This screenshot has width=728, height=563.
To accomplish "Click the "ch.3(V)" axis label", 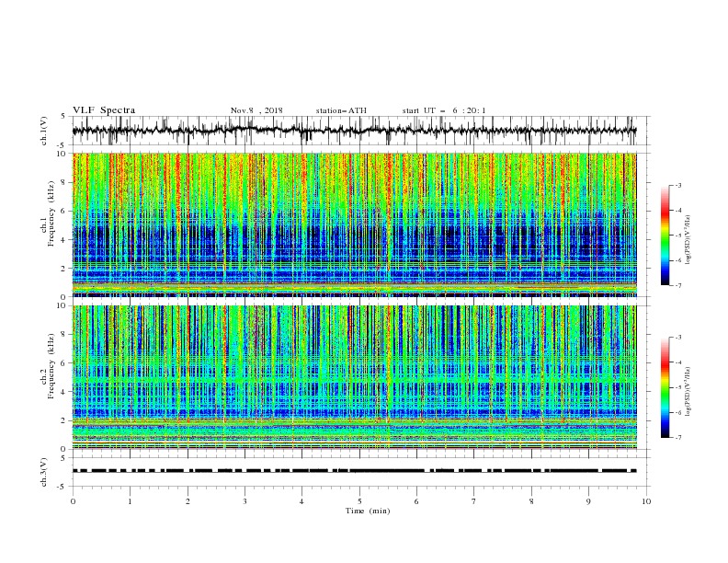I will click(x=44, y=472).
